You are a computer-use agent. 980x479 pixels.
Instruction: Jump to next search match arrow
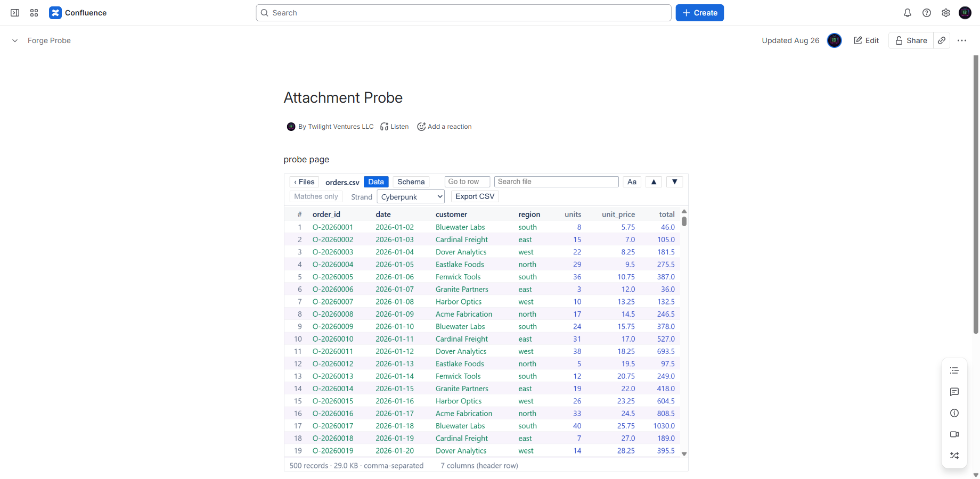pyautogui.click(x=675, y=182)
